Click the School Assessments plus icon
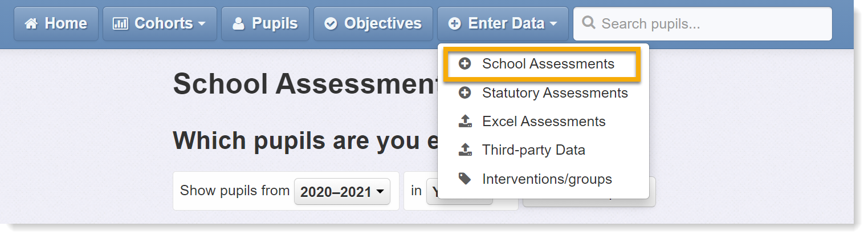Image resolution: width=868 pixels, height=238 pixels. (x=465, y=64)
